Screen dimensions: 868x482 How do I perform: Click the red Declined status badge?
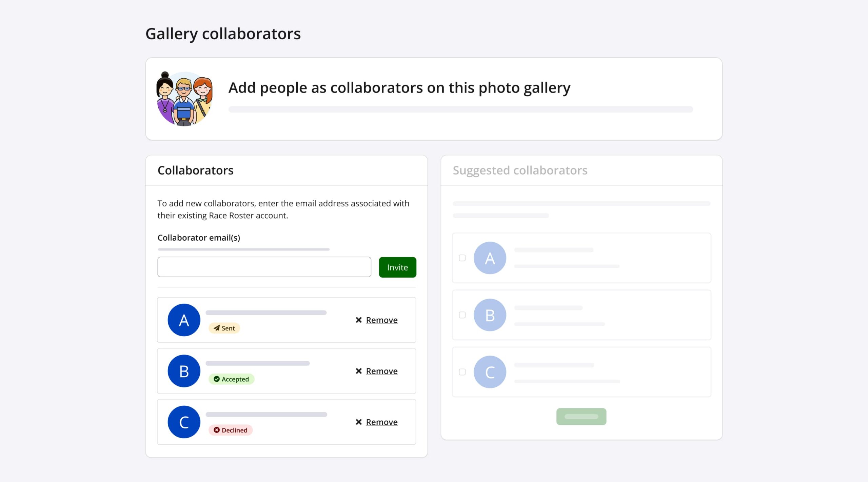coord(230,430)
